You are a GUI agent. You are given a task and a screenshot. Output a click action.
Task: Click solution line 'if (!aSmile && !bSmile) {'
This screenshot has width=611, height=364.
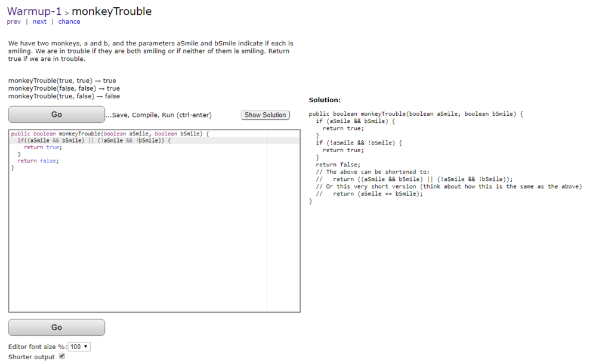click(x=359, y=143)
